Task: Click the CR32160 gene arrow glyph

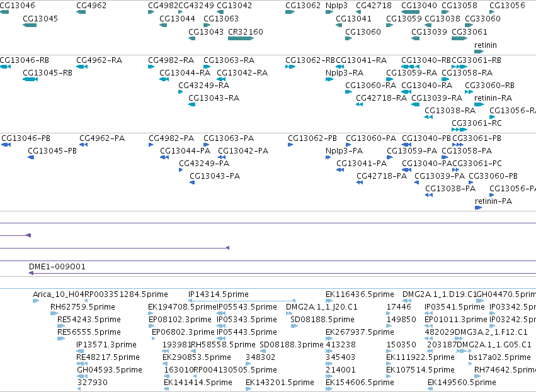Action: pos(241,38)
